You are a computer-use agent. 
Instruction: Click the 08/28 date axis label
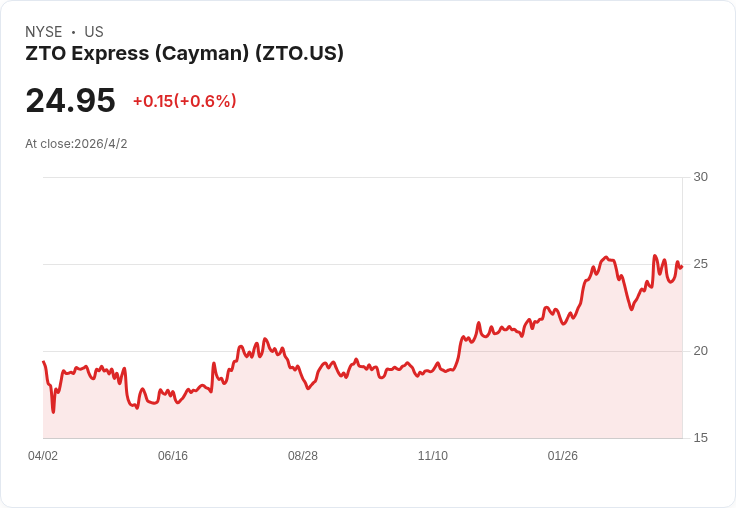click(303, 456)
